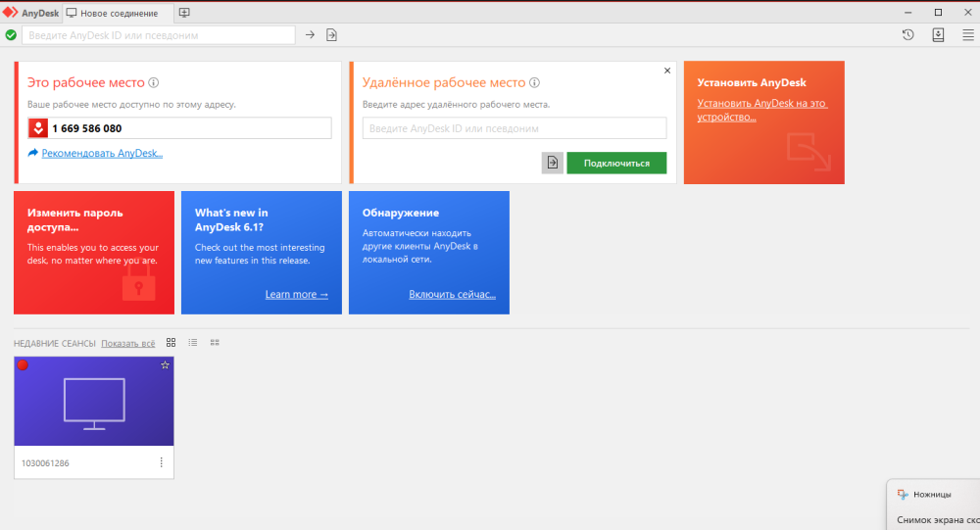Click the Ножницы snipping tool notification
The width and height of the screenshot is (980, 530).
pos(933,505)
